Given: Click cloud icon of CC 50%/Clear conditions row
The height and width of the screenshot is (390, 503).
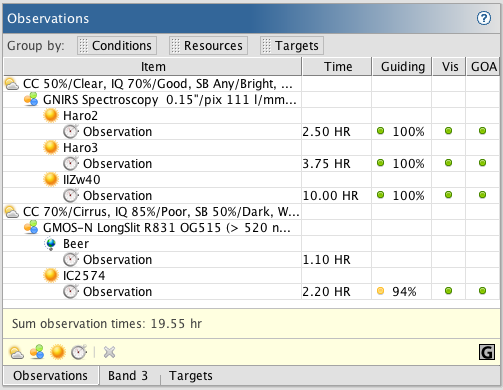Looking at the screenshot, I should tap(12, 84).
